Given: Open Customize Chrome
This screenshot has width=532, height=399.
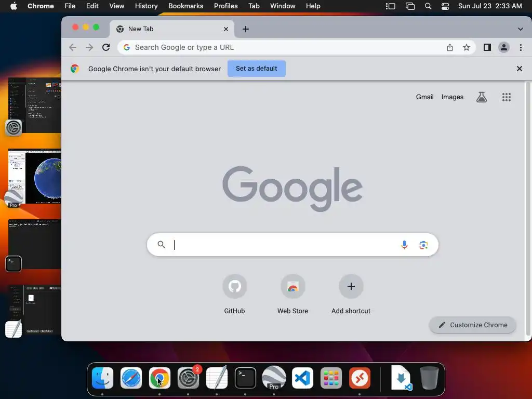Looking at the screenshot, I should click(473, 325).
